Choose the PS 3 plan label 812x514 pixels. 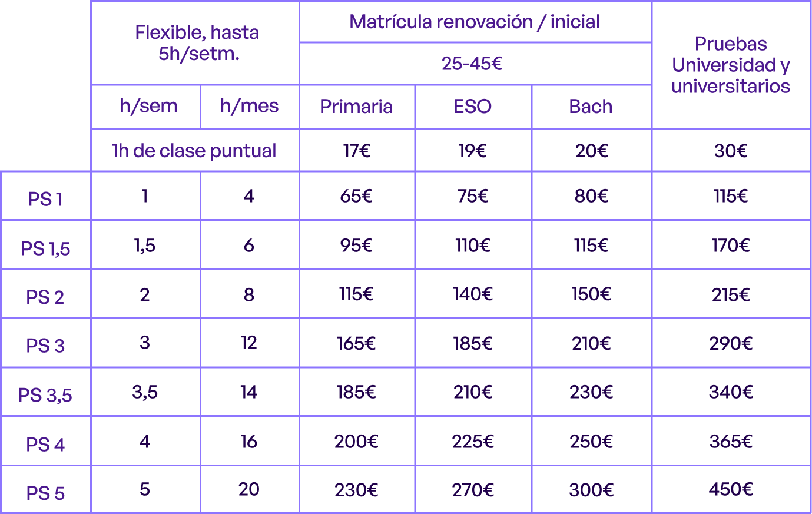pos(45,343)
